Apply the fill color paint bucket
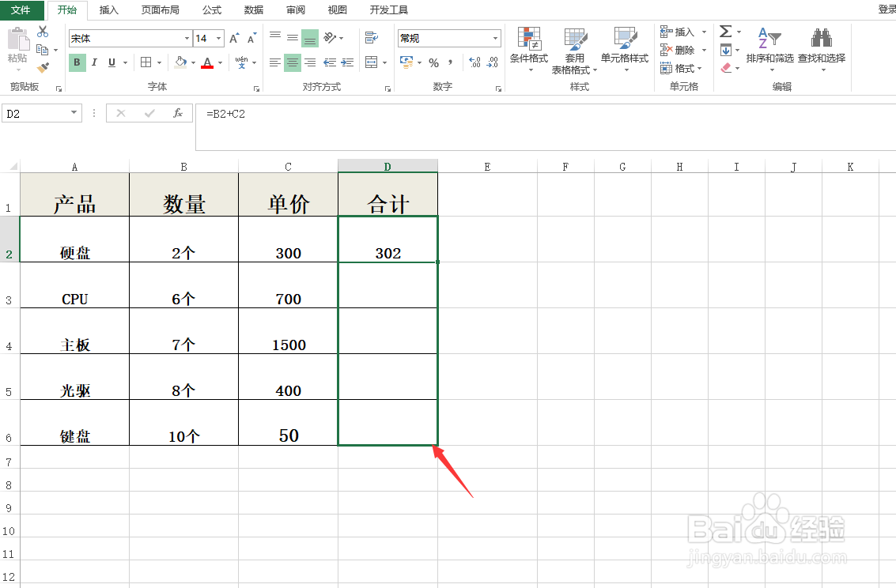The height and width of the screenshot is (588, 896). pos(181,62)
